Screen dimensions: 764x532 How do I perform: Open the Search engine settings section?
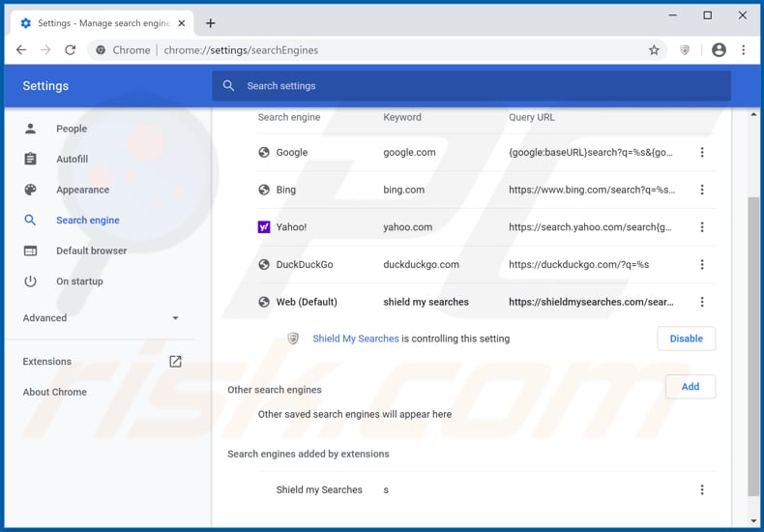[88, 221]
